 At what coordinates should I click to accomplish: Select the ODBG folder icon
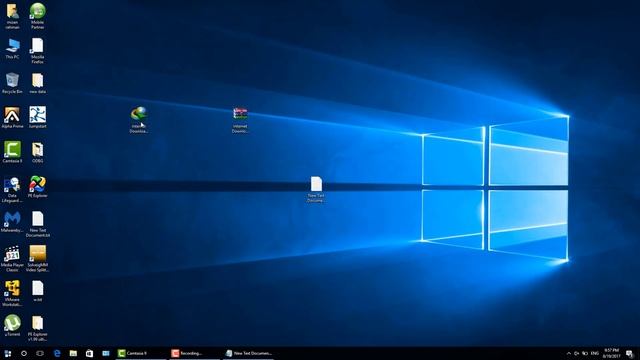tap(38, 152)
